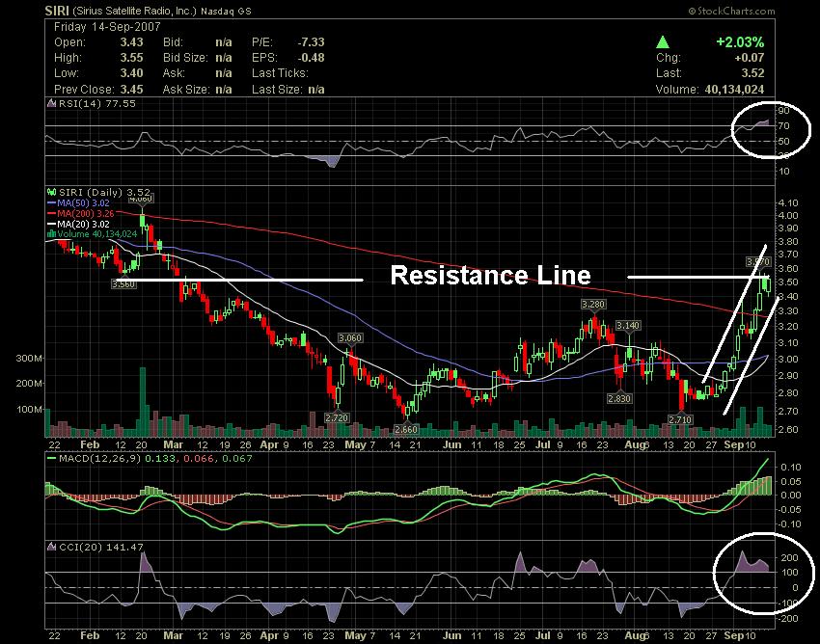Click the SIRI ticker symbol in the header
820x644 pixels.
(x=57, y=11)
